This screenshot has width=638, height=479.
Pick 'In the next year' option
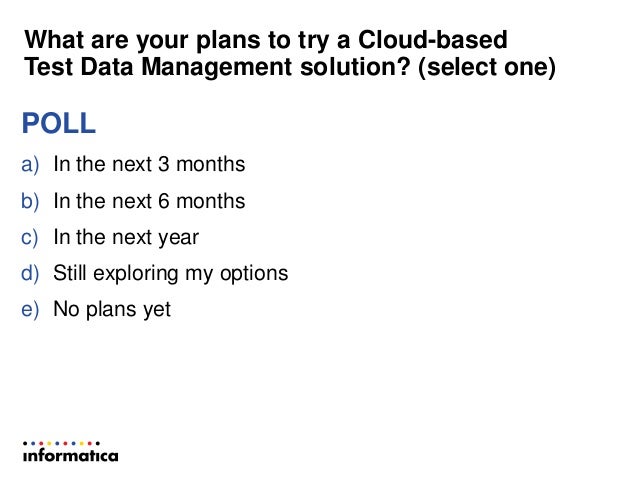tap(126, 237)
